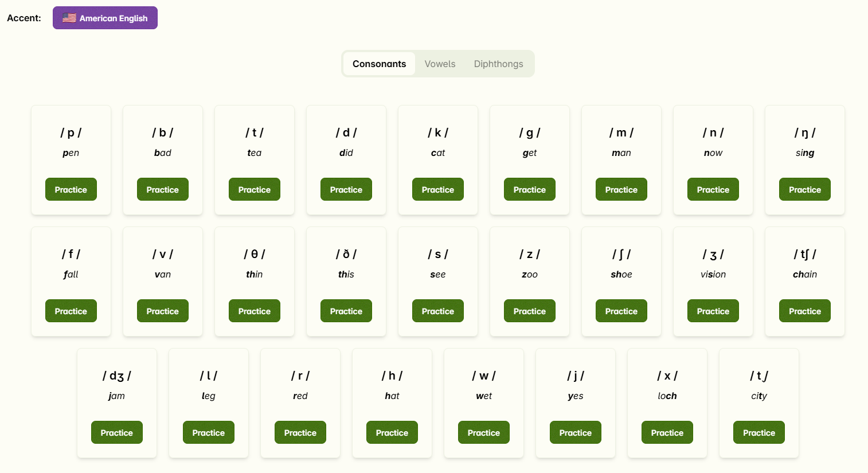Click the example word 'jam'
Image resolution: width=868 pixels, height=473 pixels.
coord(117,396)
